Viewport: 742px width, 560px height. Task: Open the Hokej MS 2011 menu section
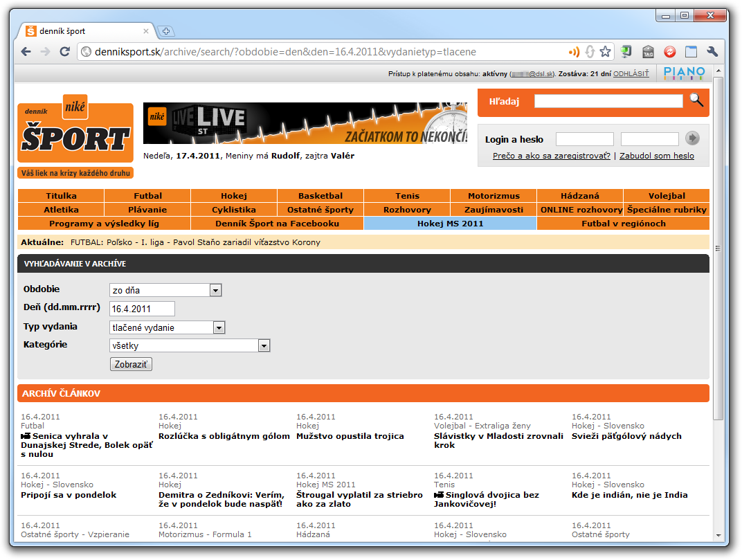click(450, 224)
